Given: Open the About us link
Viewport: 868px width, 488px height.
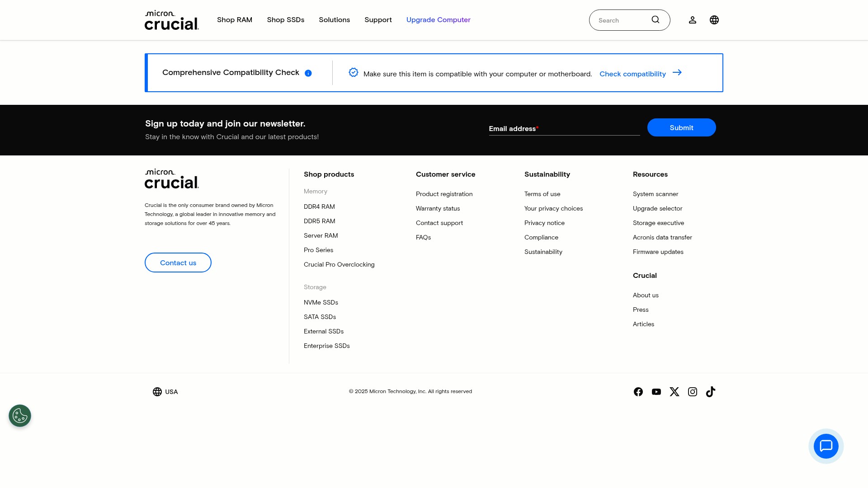Looking at the screenshot, I should point(646,296).
